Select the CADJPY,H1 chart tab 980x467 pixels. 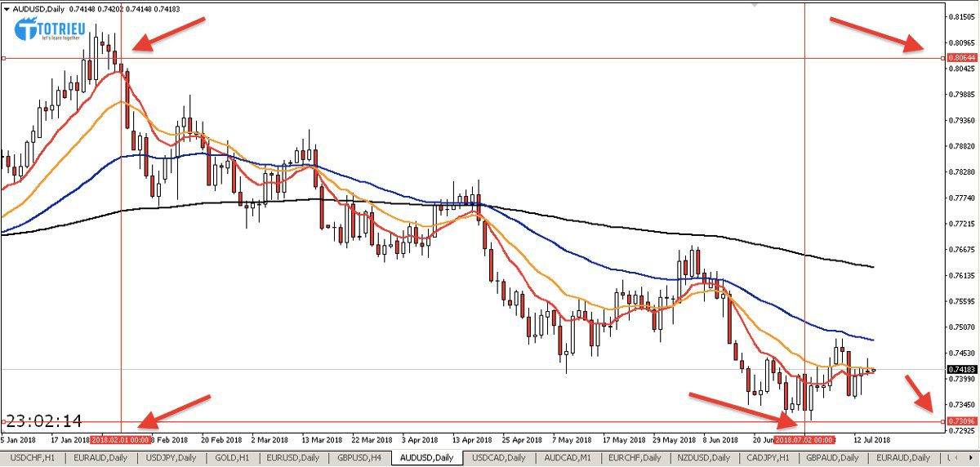[x=767, y=458]
